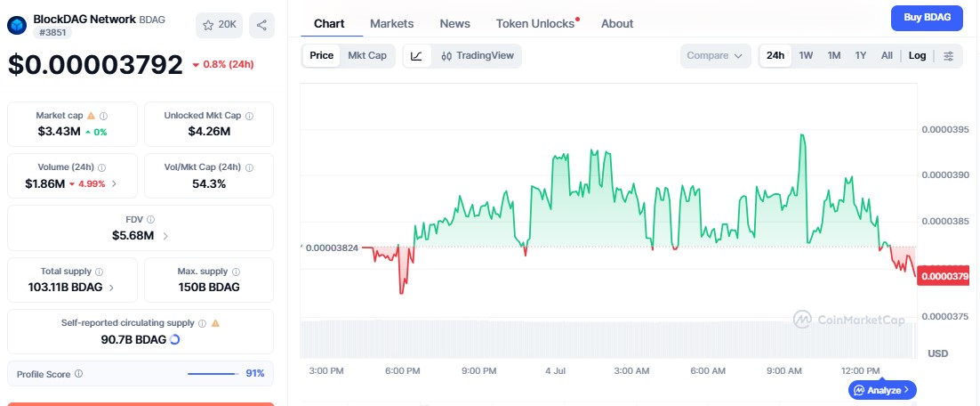Open the Markets tab

click(392, 24)
